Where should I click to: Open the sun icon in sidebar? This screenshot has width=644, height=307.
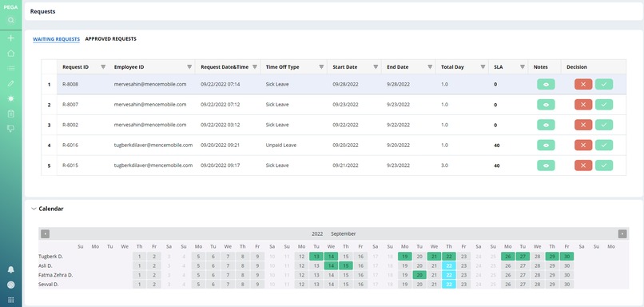coord(11,98)
